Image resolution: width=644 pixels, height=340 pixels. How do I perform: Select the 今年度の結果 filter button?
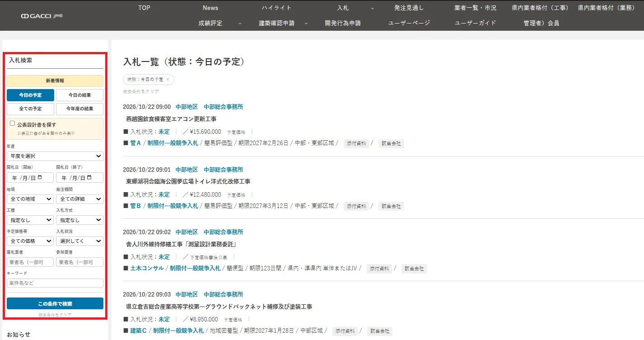click(x=79, y=109)
